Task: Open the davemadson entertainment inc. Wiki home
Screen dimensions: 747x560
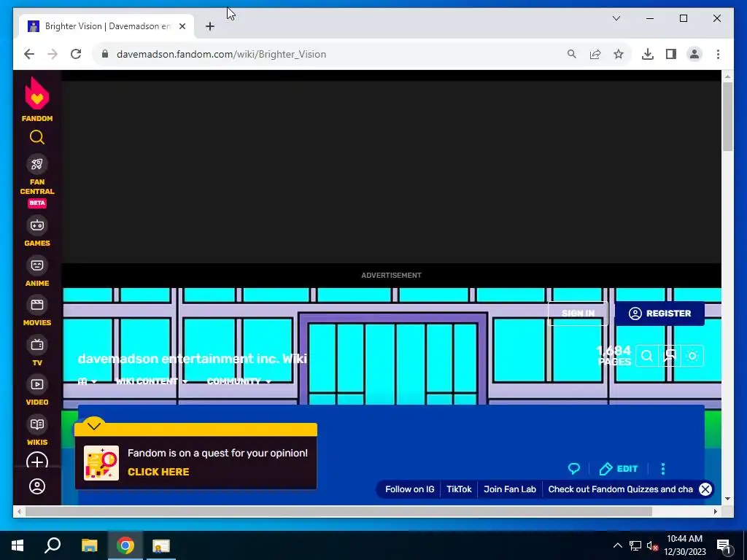Action: (192, 359)
